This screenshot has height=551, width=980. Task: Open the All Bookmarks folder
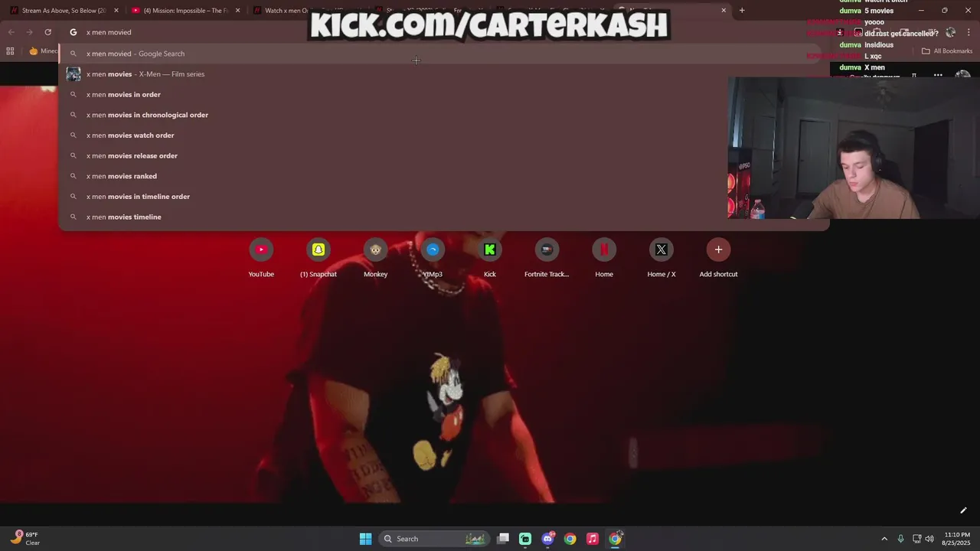click(x=947, y=51)
